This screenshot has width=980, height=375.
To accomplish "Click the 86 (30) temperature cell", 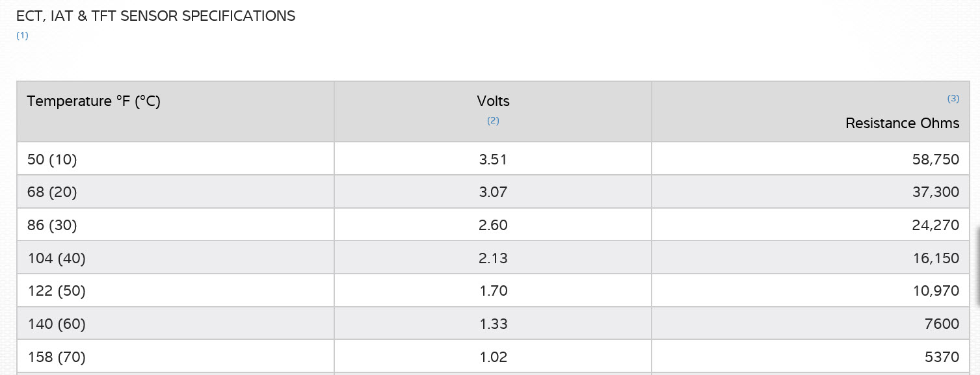I will 52,226.
